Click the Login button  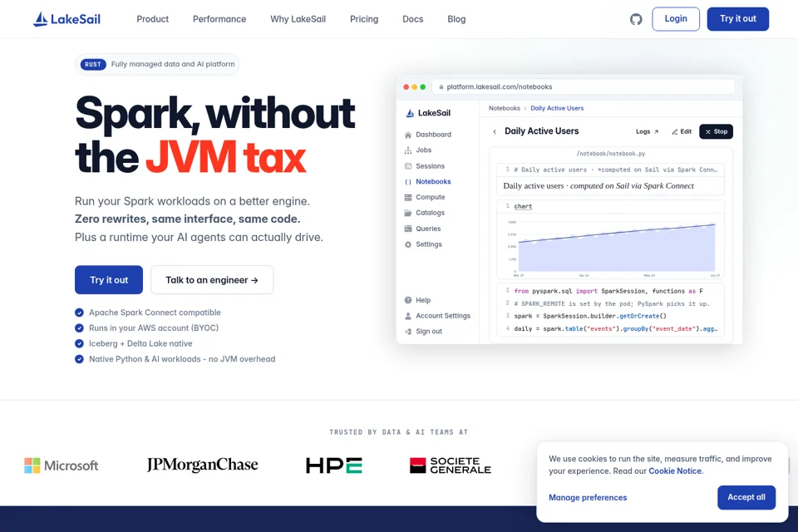point(676,19)
